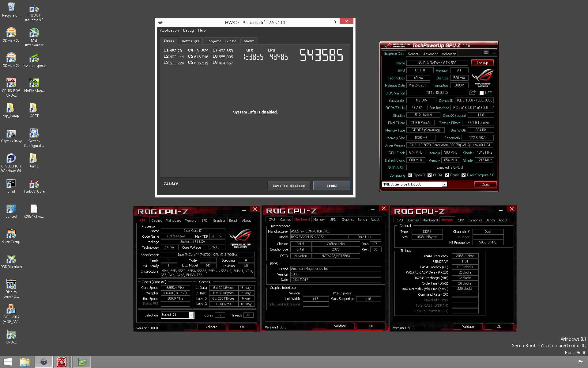
Task: Open the temp folder icon
Action: [34, 160]
